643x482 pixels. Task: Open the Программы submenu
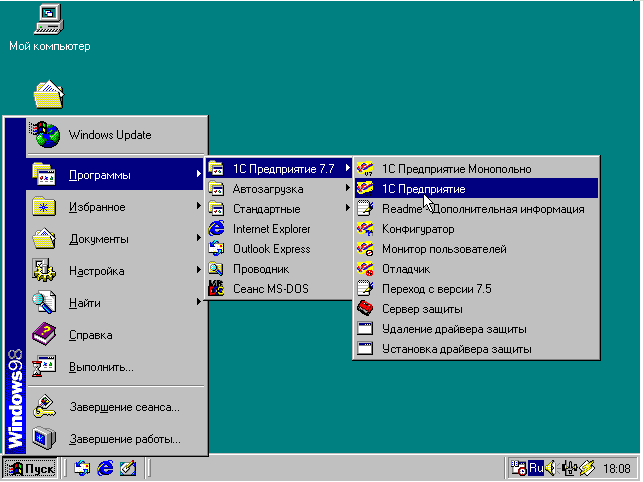(116, 175)
